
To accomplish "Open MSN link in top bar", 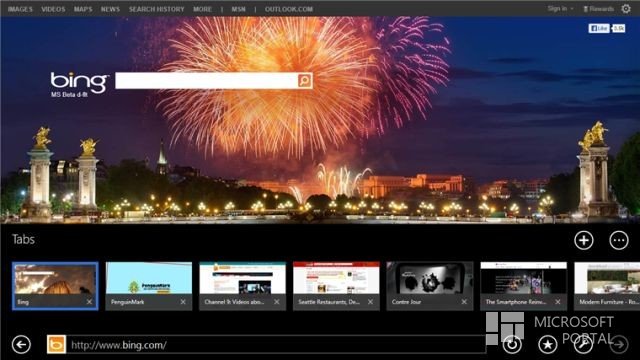I will point(238,9).
